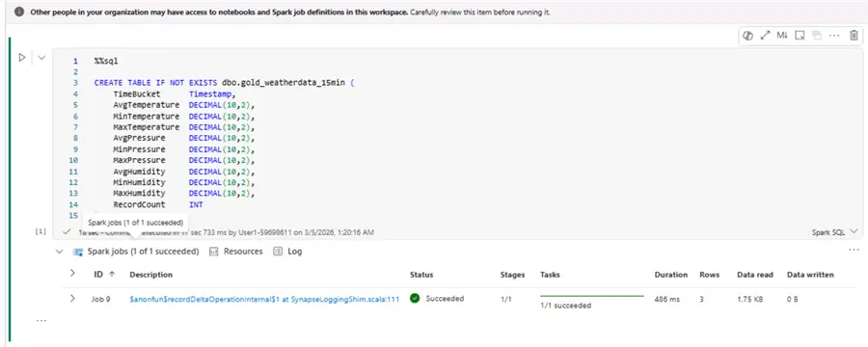Click the Data read column header
868x347 pixels.
pyautogui.click(x=755, y=275)
